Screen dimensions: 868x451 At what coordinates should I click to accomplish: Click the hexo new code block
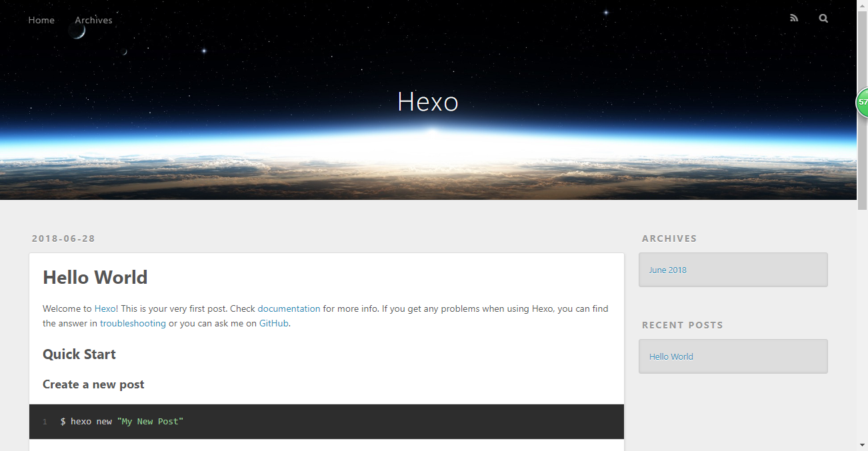pos(327,422)
